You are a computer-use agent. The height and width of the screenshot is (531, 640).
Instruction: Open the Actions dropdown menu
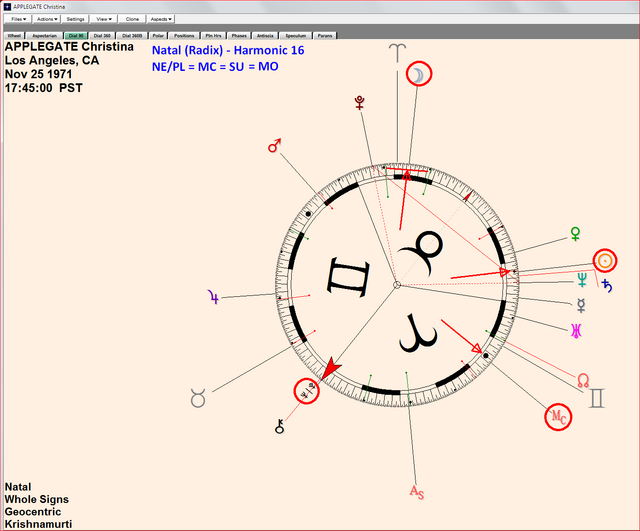pos(47,19)
